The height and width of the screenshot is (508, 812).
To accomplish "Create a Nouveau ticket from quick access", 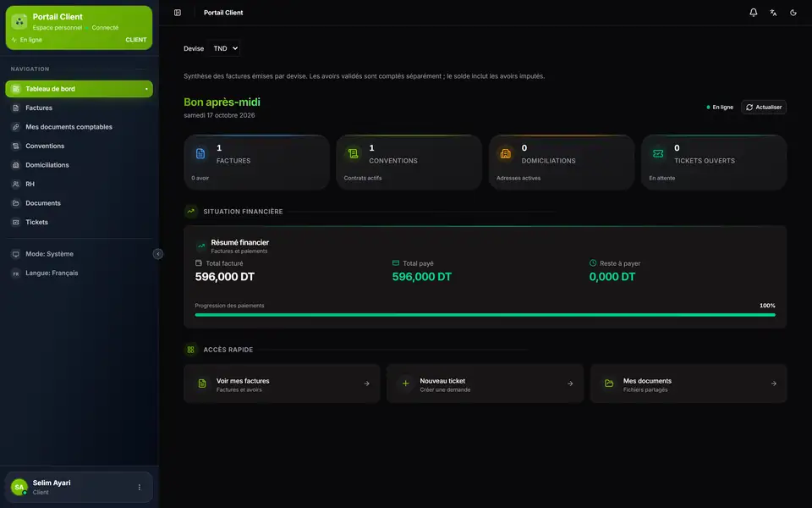I will click(486, 384).
